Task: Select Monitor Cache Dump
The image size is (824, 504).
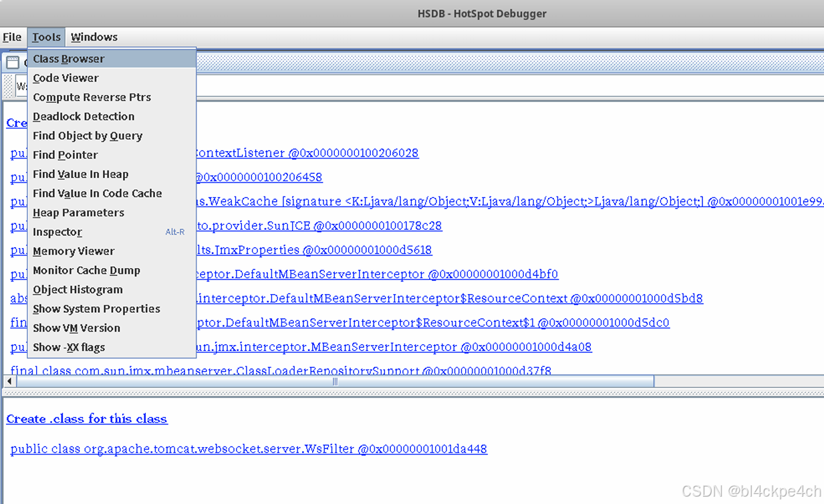Action: coord(112,271)
